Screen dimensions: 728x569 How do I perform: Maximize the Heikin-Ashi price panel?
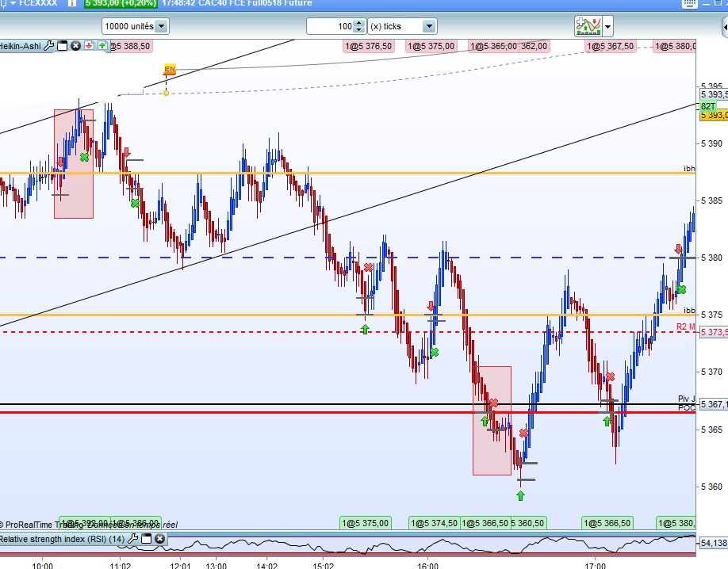point(62,46)
